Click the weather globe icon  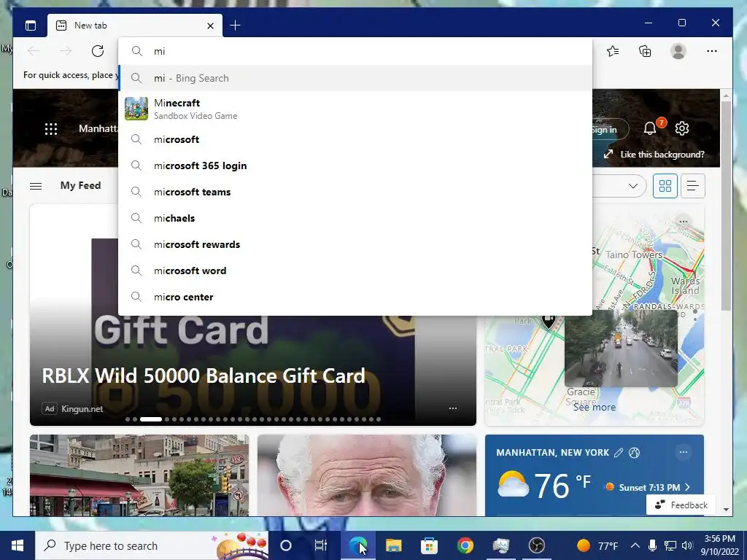[634, 452]
